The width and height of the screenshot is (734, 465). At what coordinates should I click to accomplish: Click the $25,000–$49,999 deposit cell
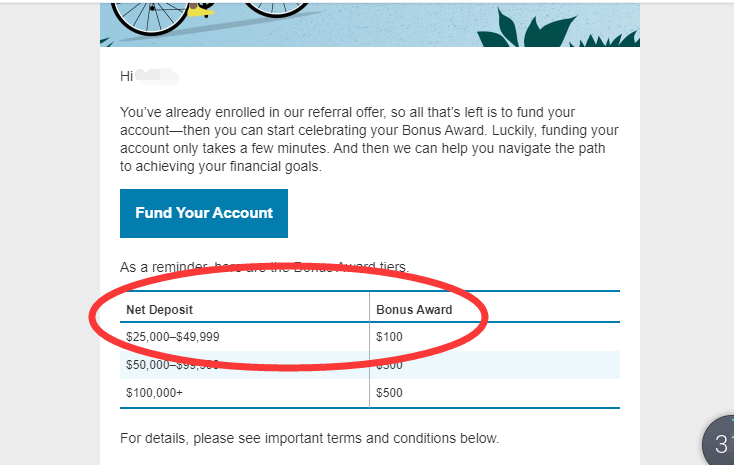173,337
